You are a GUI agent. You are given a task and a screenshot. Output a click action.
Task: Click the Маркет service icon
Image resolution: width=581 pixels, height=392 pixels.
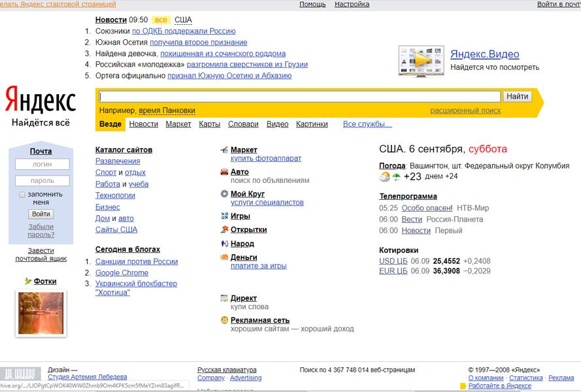[224, 150]
